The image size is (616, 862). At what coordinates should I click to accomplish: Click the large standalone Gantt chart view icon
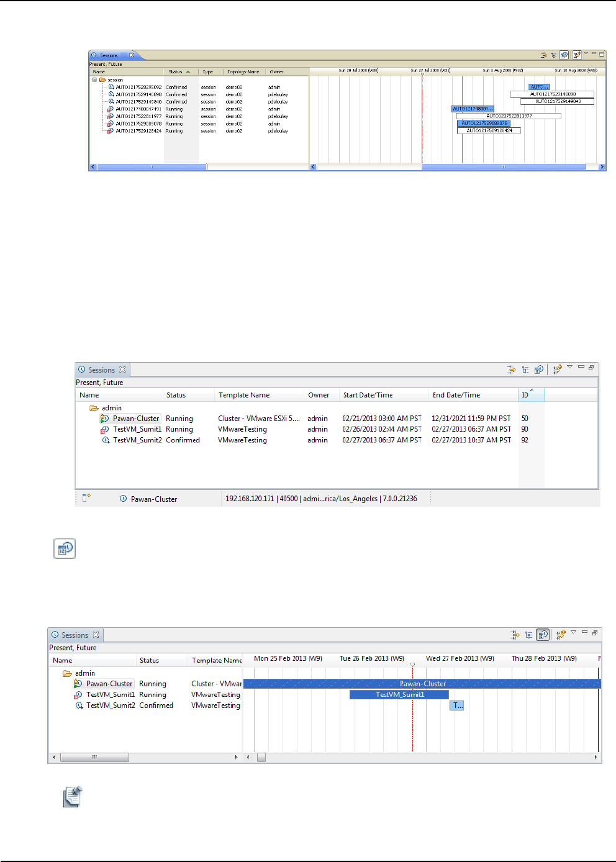coord(64,549)
